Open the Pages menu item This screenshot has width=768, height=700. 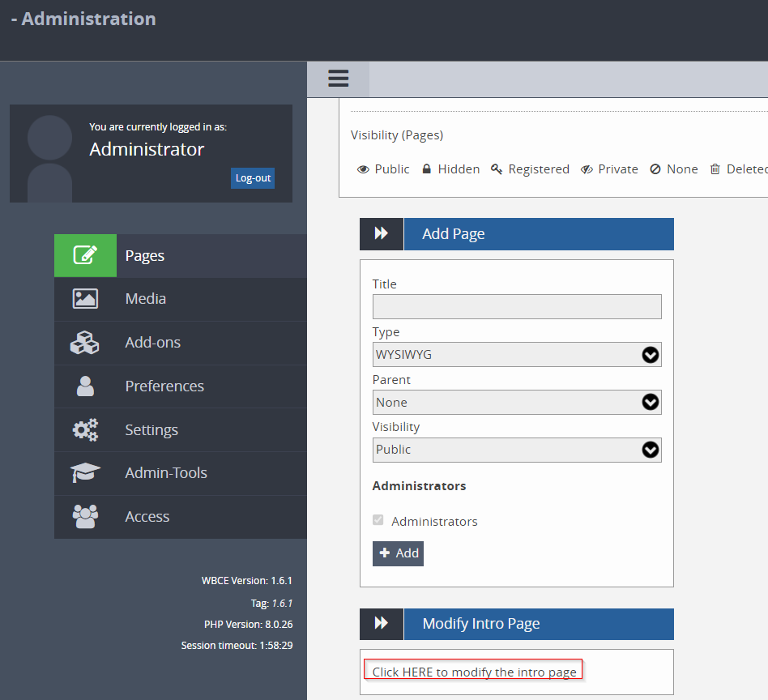(180, 256)
